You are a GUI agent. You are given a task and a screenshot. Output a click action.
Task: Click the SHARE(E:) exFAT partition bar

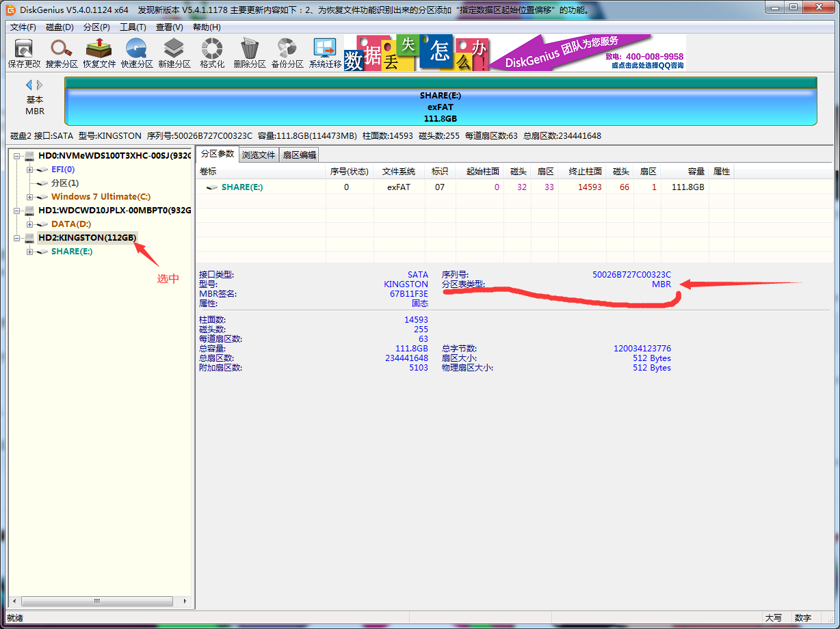pyautogui.click(x=441, y=101)
